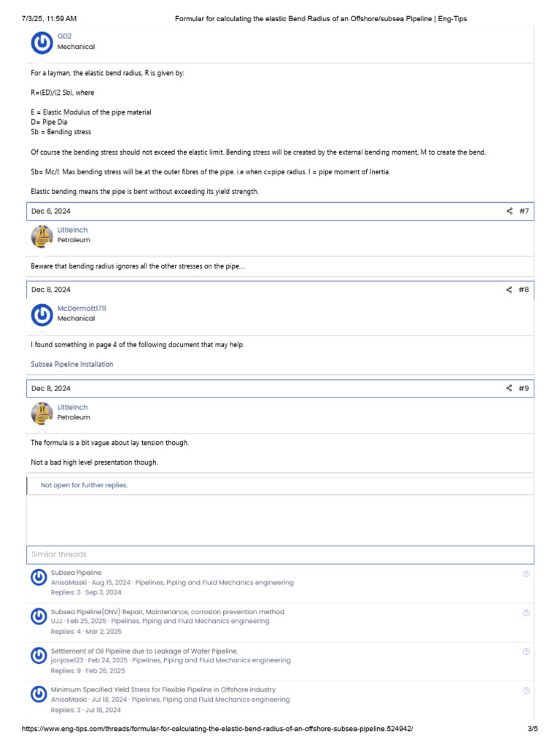Click share icon on post #8
The width and height of the screenshot is (560, 747).
pos(509,290)
